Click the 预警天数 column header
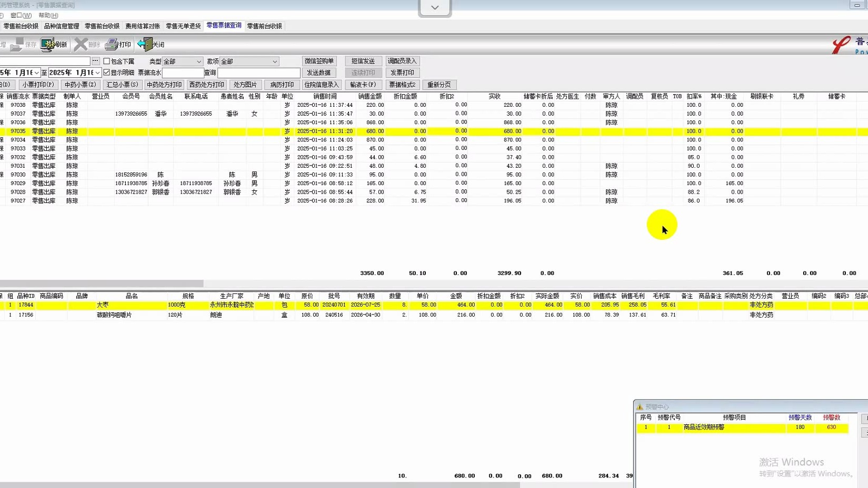 [x=800, y=418]
